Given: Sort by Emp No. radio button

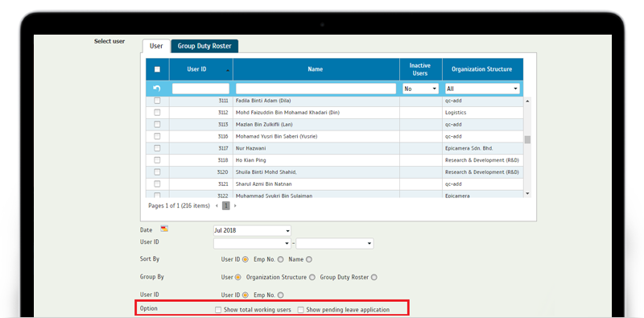Looking at the screenshot, I should click(280, 259).
